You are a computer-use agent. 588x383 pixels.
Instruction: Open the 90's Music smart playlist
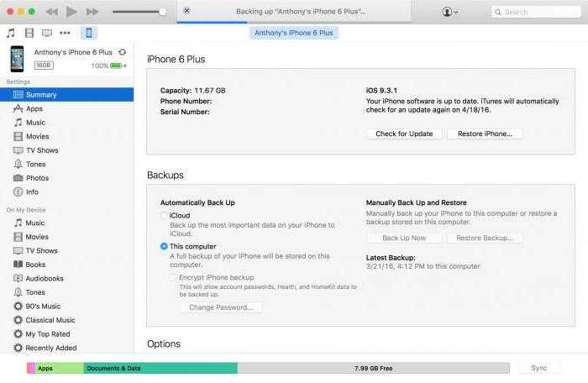point(66,307)
